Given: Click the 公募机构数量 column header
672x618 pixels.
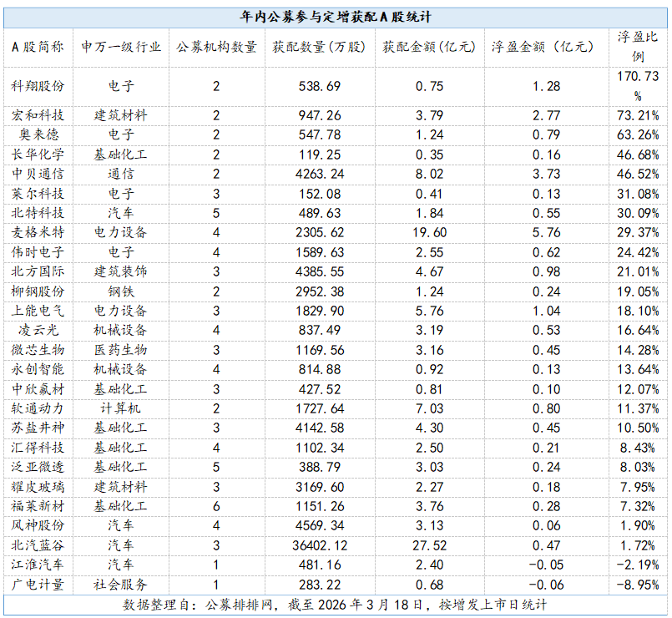Looking at the screenshot, I should point(216,48).
